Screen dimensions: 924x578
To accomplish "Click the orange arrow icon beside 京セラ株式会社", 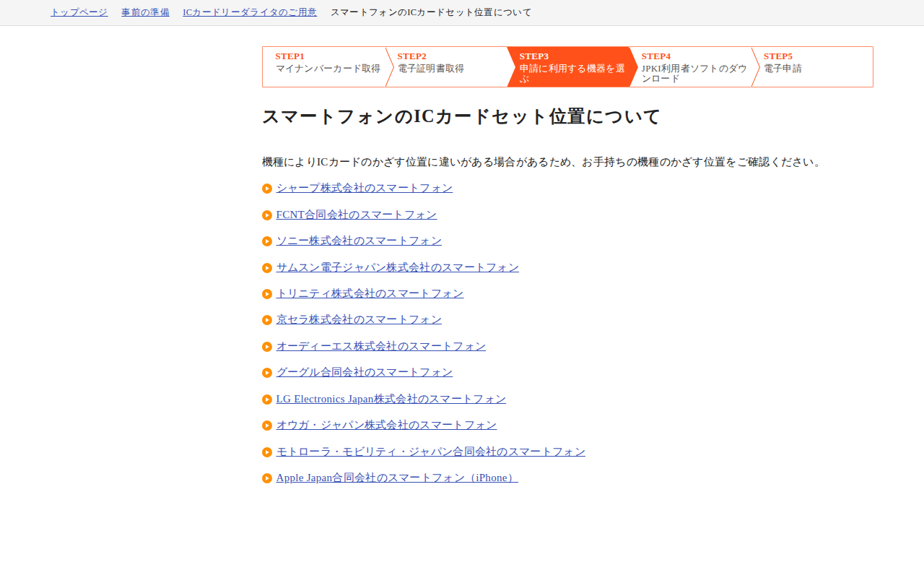I will click(x=267, y=320).
